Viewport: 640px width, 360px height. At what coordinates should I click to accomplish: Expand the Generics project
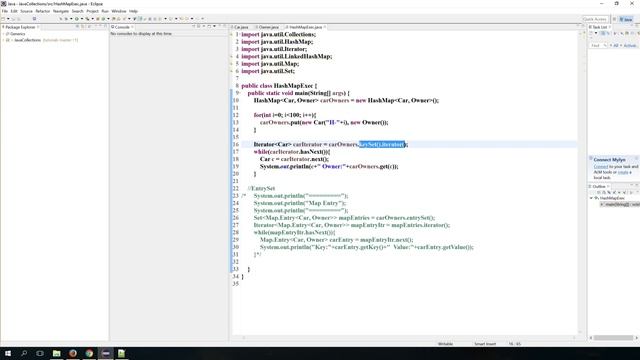coord(3,34)
